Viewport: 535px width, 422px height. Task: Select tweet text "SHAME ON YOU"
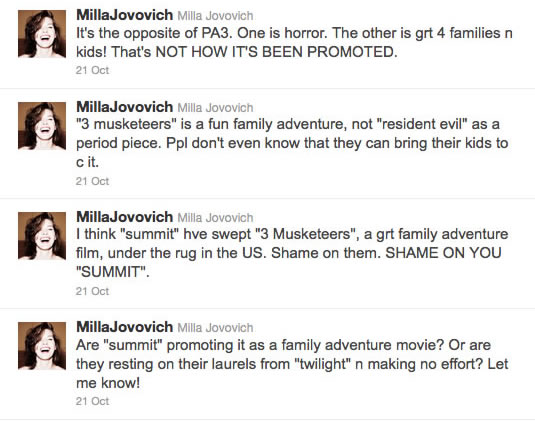pyautogui.click(x=443, y=253)
